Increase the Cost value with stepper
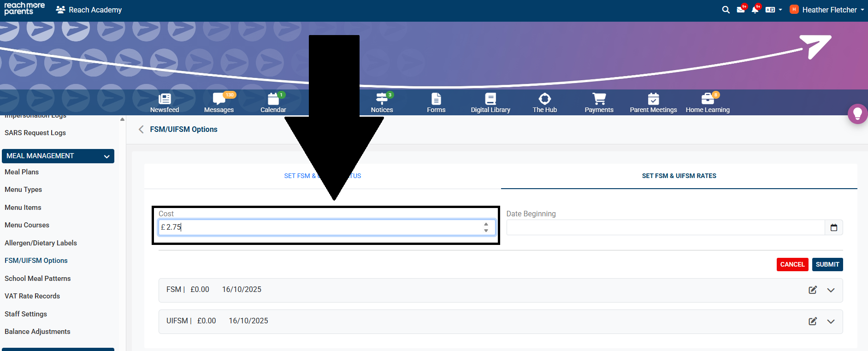The width and height of the screenshot is (868, 351). 486,224
